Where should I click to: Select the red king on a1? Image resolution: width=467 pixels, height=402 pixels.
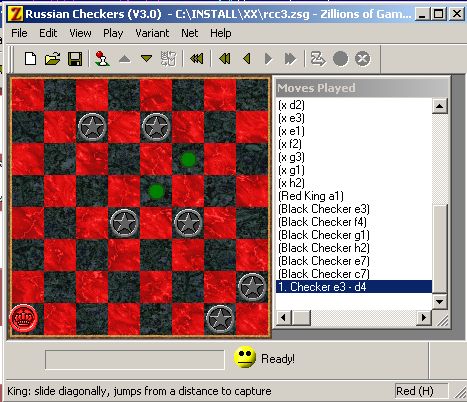coord(23,318)
